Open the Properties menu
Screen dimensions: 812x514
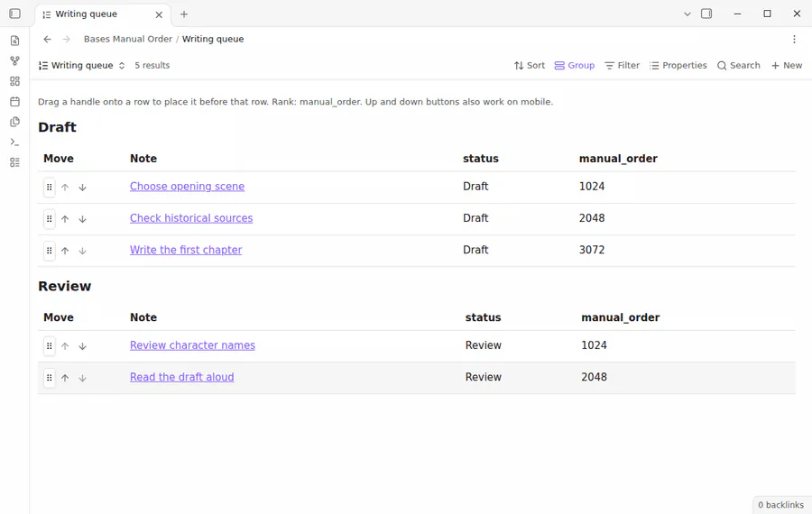click(x=678, y=65)
